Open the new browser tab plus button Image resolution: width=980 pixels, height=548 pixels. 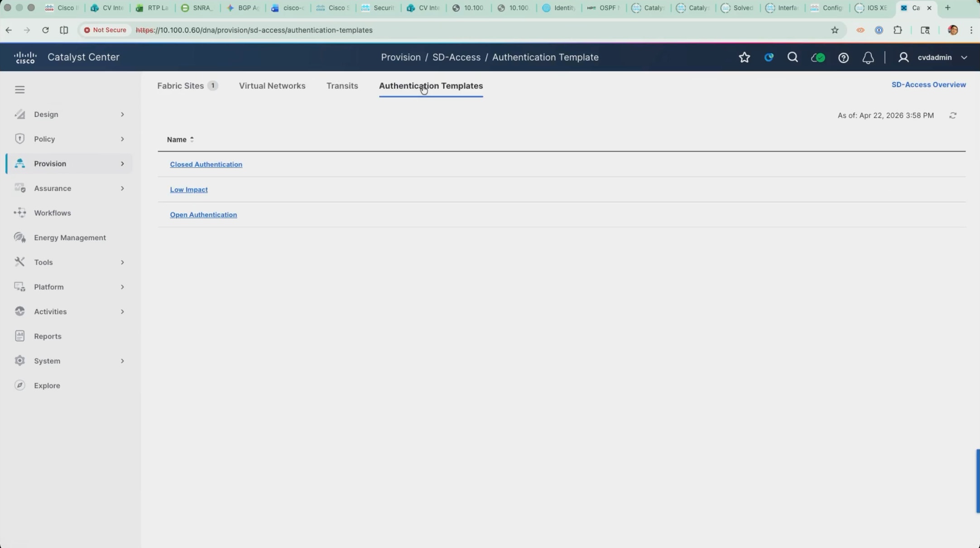(x=947, y=8)
